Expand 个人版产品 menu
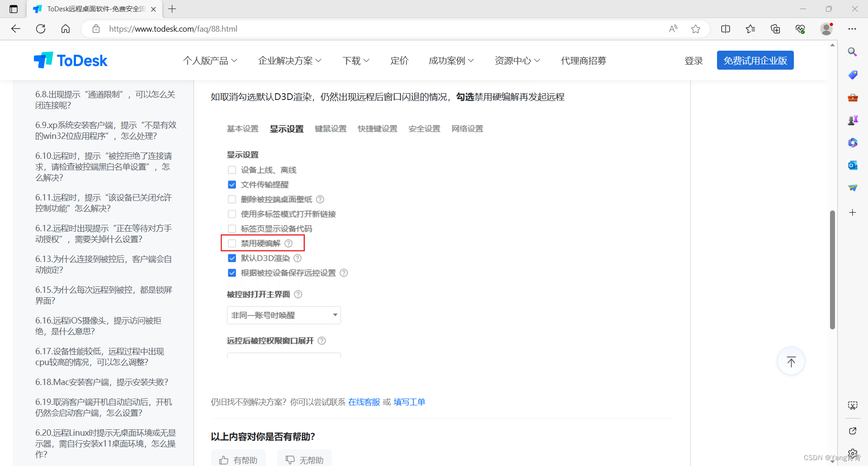The width and height of the screenshot is (868, 466). 210,61
